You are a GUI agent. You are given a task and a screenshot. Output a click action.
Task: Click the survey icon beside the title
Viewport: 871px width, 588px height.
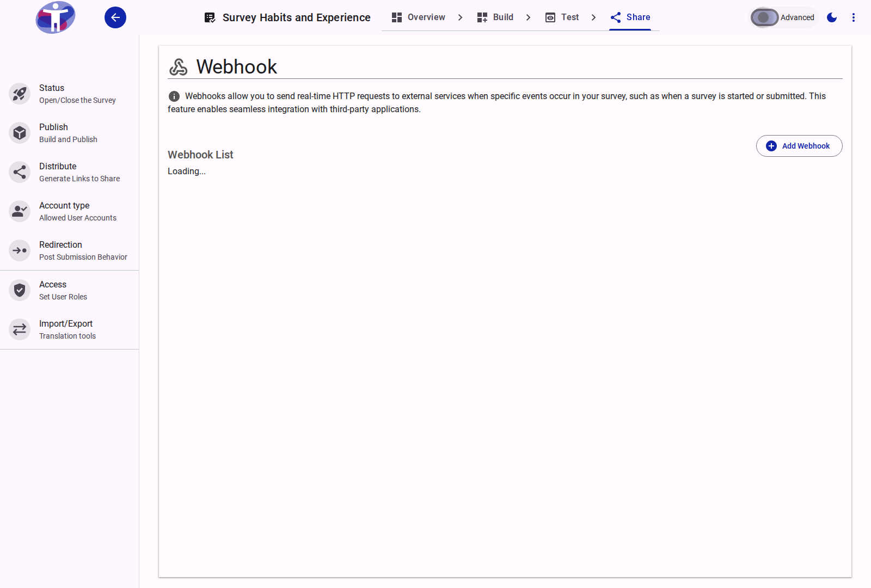(210, 17)
